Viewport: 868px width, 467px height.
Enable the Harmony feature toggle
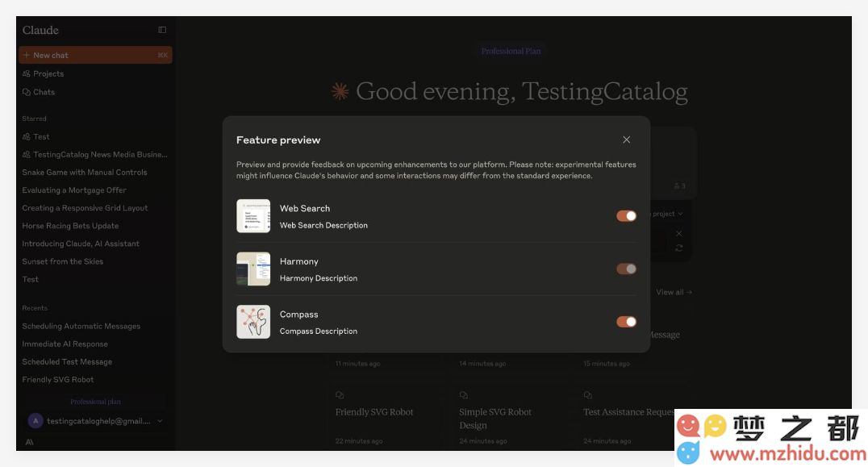[x=626, y=269]
